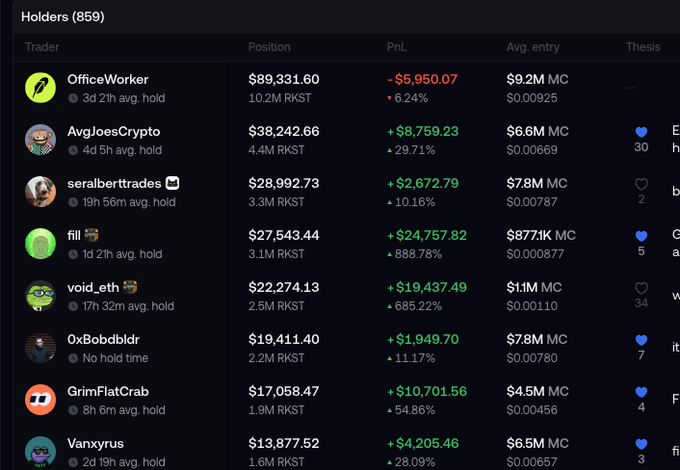
Task: Select the $0.00669 entry price
Action: coord(532,150)
